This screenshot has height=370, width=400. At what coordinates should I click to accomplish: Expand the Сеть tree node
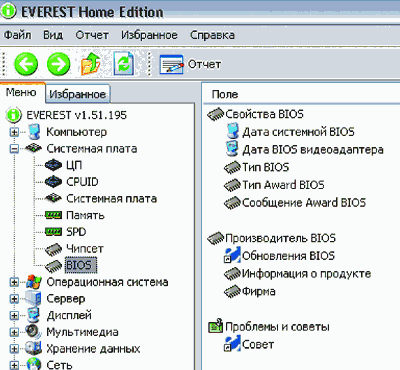click(x=14, y=365)
